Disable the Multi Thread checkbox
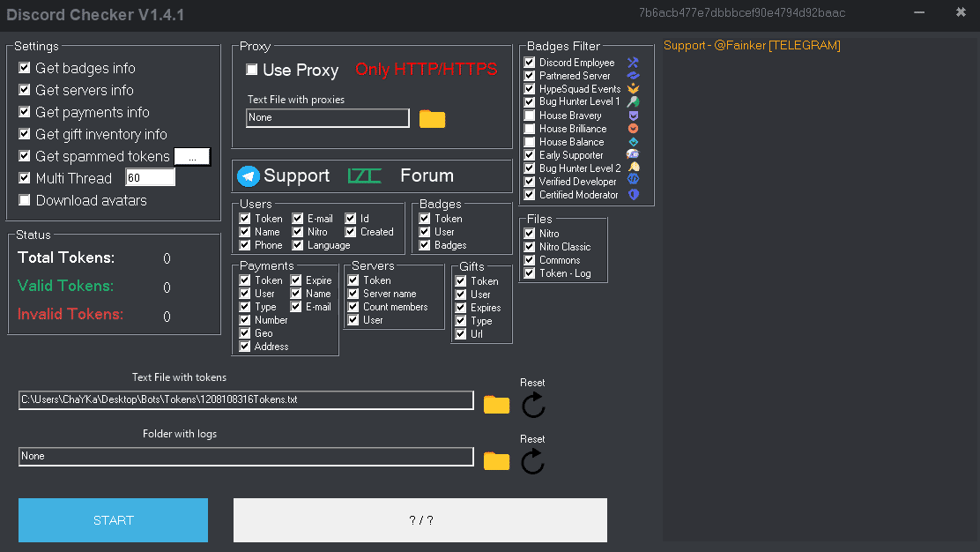Screen dimensions: 980x552 (x=25, y=178)
